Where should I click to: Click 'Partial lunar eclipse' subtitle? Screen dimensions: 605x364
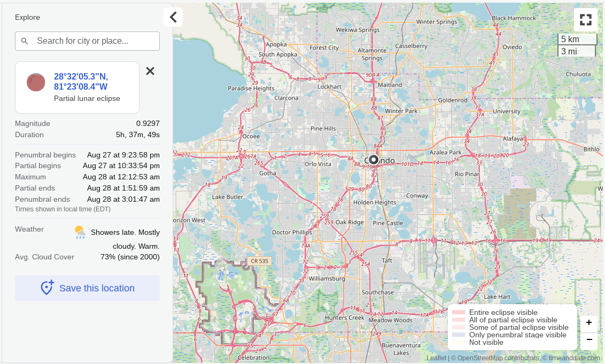click(87, 98)
